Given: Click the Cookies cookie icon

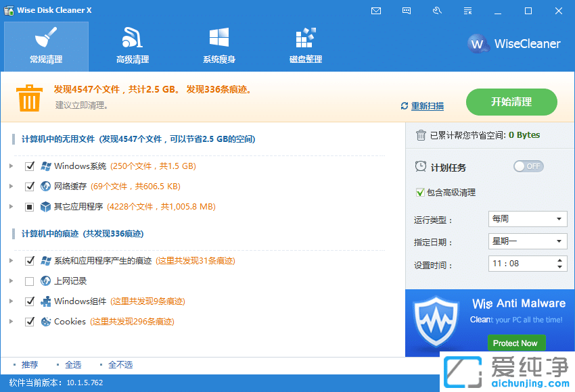Looking at the screenshot, I should 45,322.
